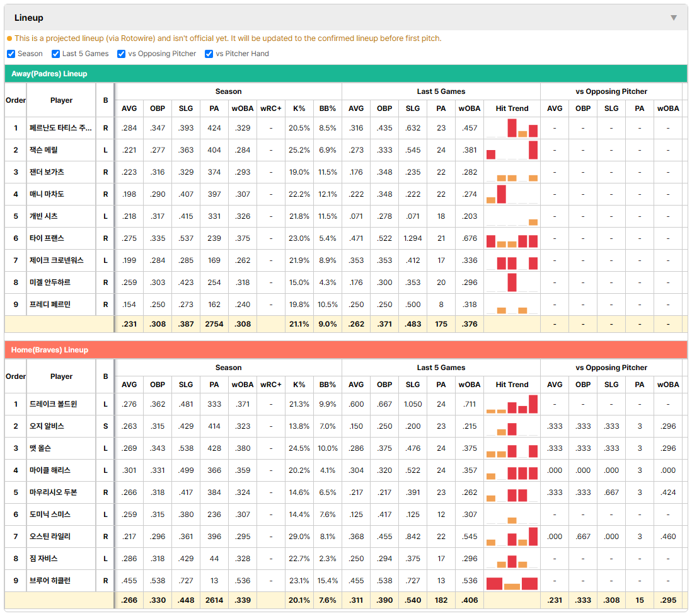Viewport: 692px width, 616px height.
Task: Open player 타이 프랜스 in Padres lineup
Action: [x=47, y=238]
